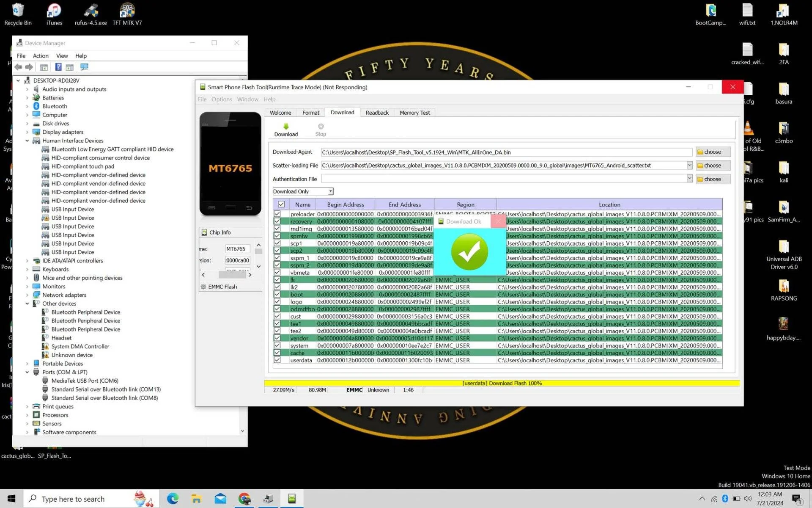Click the Type here to search box

point(91,499)
